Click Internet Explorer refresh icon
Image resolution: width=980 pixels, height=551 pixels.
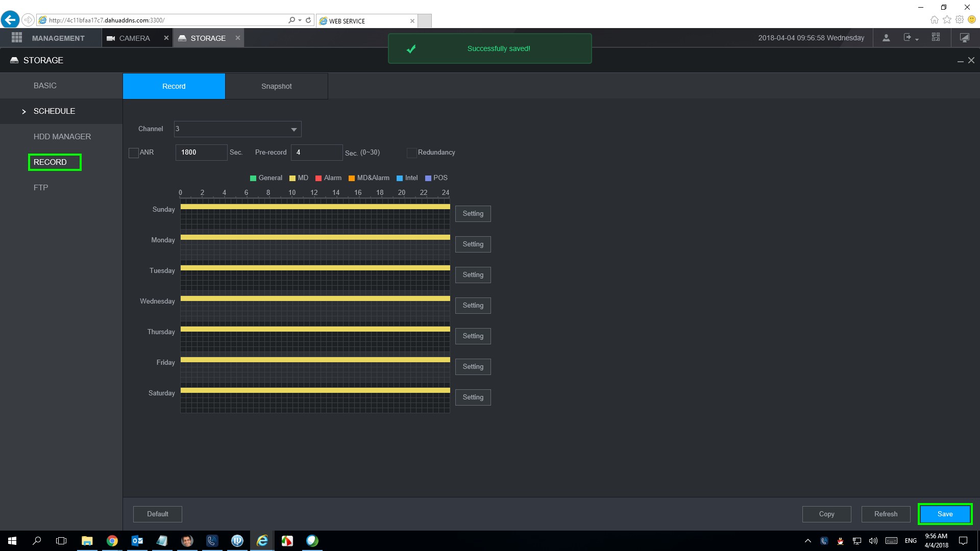(x=308, y=20)
